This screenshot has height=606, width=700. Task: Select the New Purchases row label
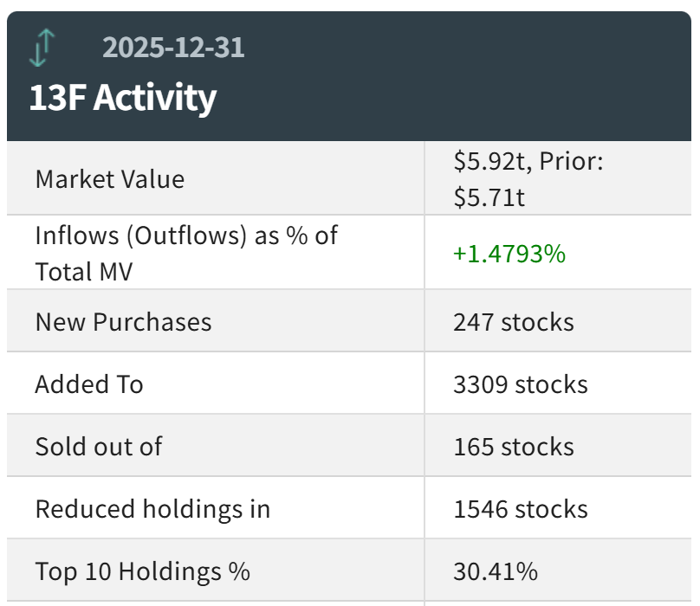pos(123,321)
